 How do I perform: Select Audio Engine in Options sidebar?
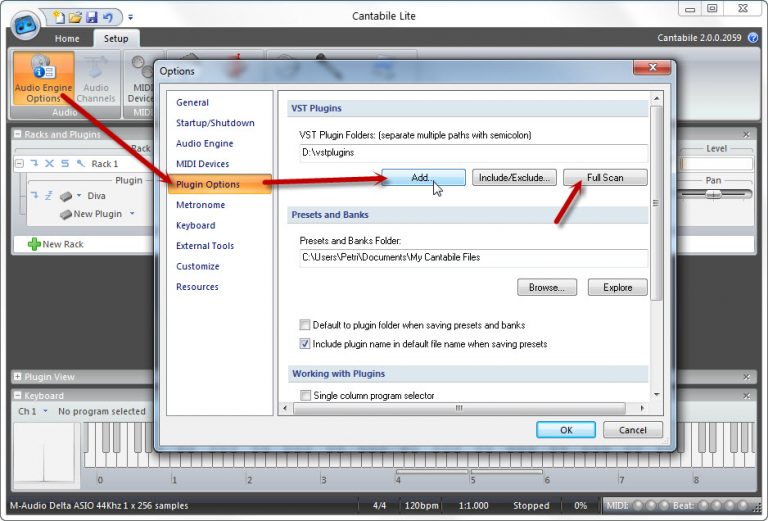point(205,143)
